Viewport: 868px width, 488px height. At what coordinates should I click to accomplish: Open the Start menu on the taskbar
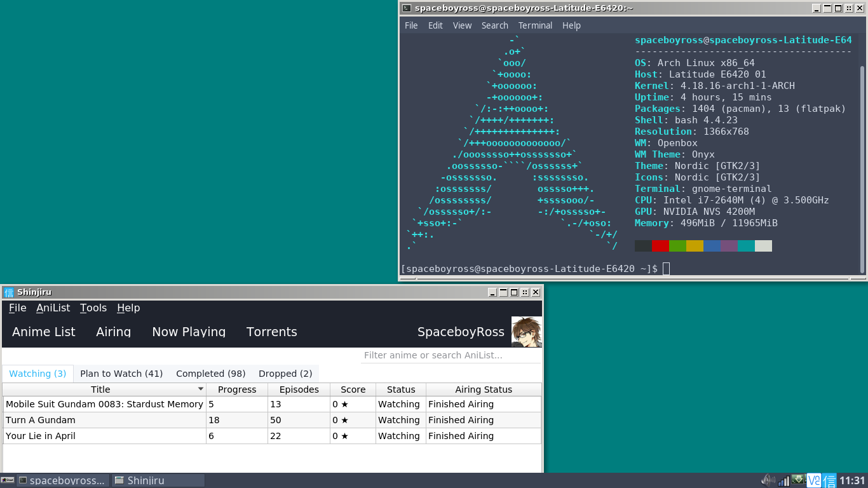8,480
